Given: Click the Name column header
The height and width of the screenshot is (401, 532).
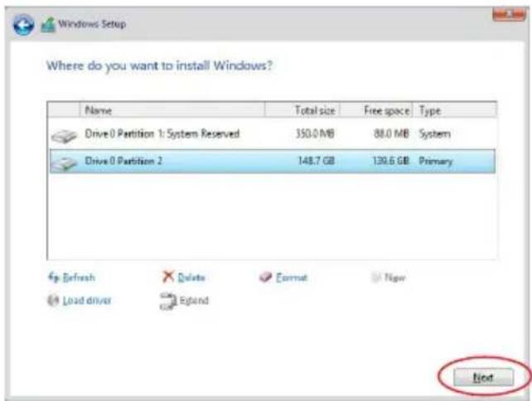Looking at the screenshot, I should (x=172, y=110).
